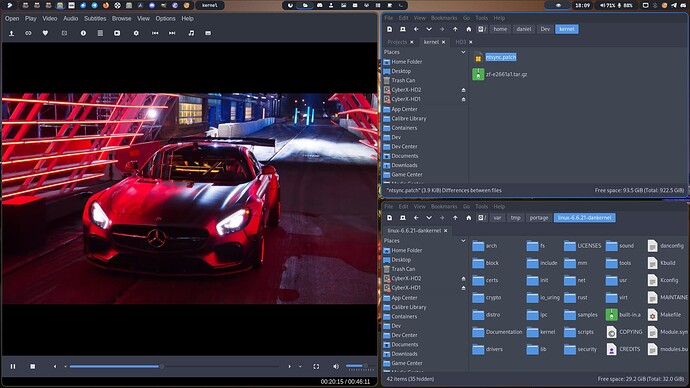Click the open file upload icon
Viewport: 690px width, 388px height.
[11, 33]
